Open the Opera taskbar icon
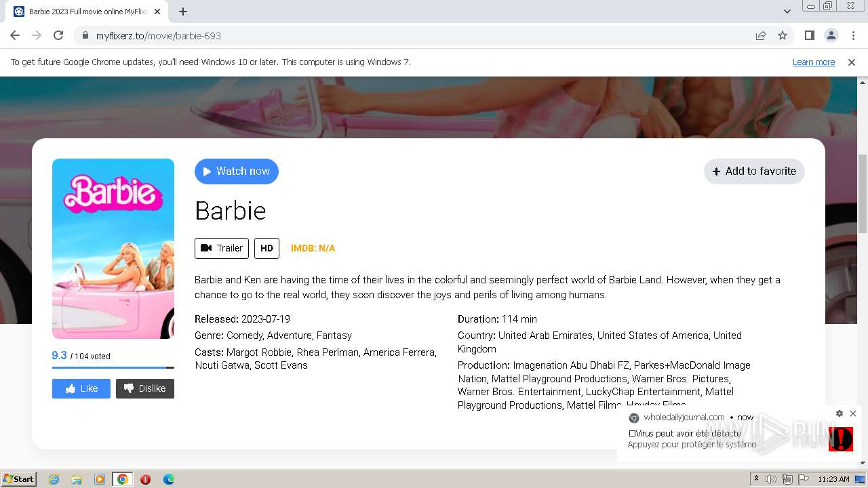Viewport: 868px width, 488px height. [145, 479]
